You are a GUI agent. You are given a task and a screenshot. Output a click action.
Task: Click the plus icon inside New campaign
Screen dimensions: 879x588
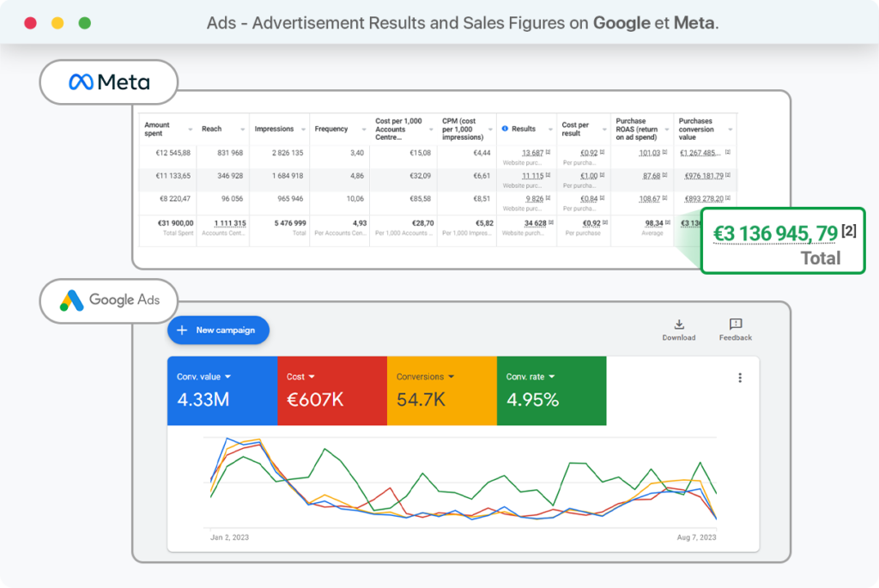[x=182, y=330]
